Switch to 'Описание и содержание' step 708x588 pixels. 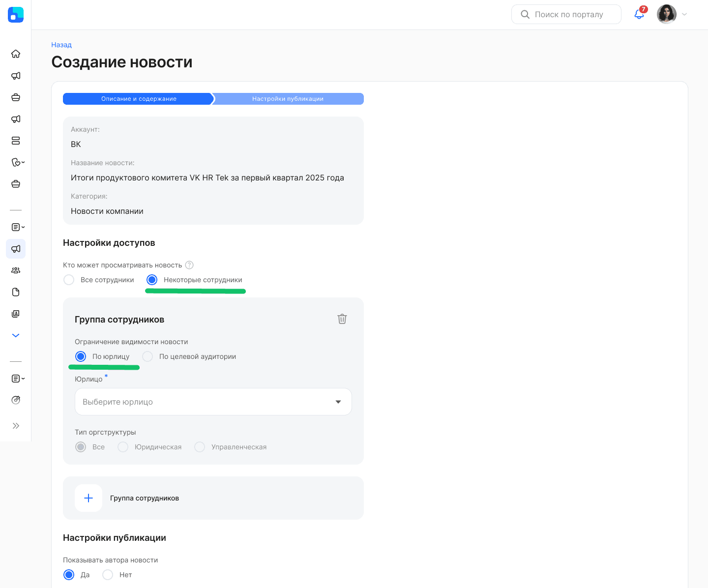point(139,99)
